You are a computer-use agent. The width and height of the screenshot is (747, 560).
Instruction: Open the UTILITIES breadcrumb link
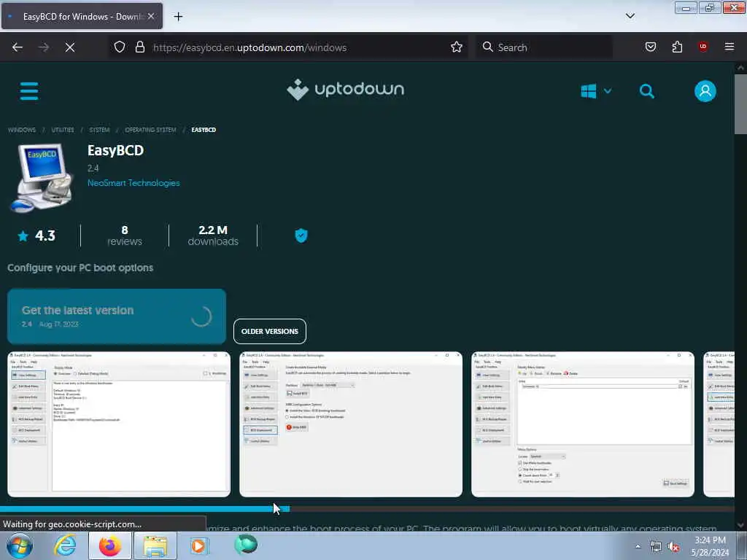coord(63,130)
